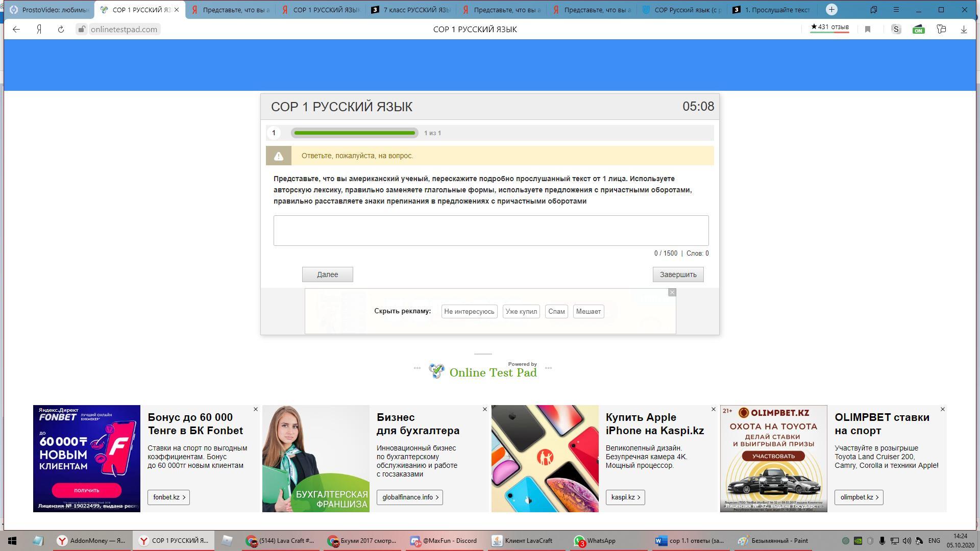
Task: Click the green test progress bar
Action: tap(355, 133)
